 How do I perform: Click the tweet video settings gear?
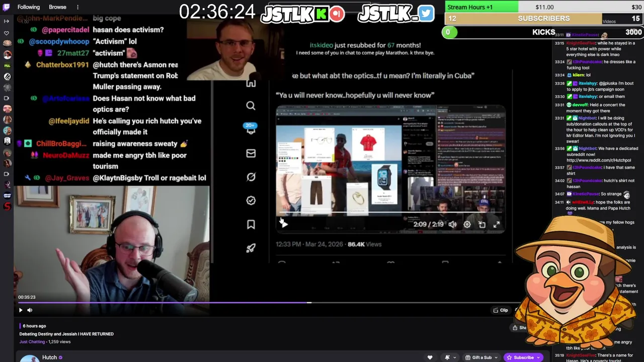[467, 225]
